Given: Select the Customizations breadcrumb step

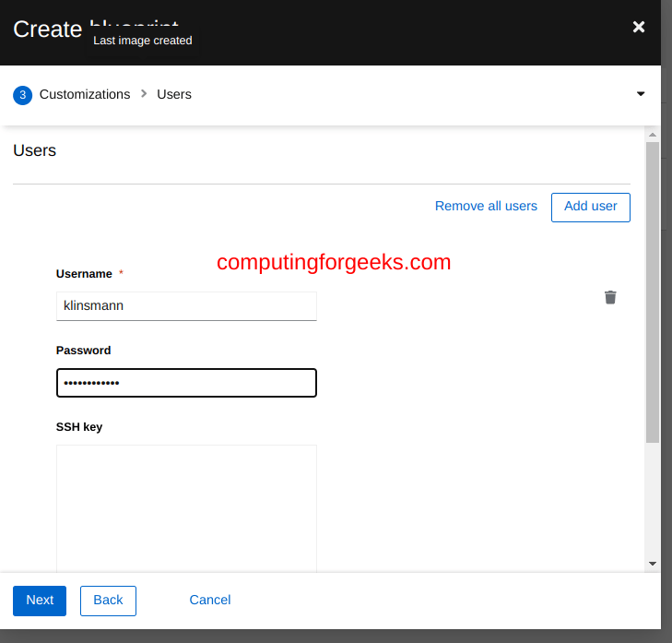Looking at the screenshot, I should point(85,94).
